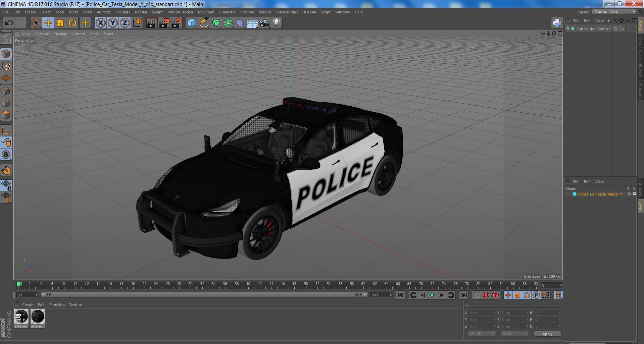
Task: Select the Police_Car_Tesla_Model_Y layer row
Action: (601, 194)
